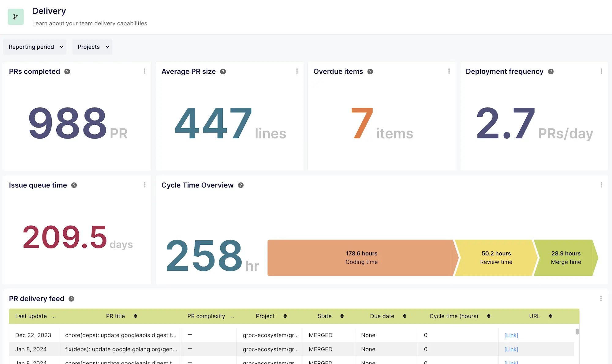Sort by the State column header
The image size is (612, 364).
coord(342,316)
